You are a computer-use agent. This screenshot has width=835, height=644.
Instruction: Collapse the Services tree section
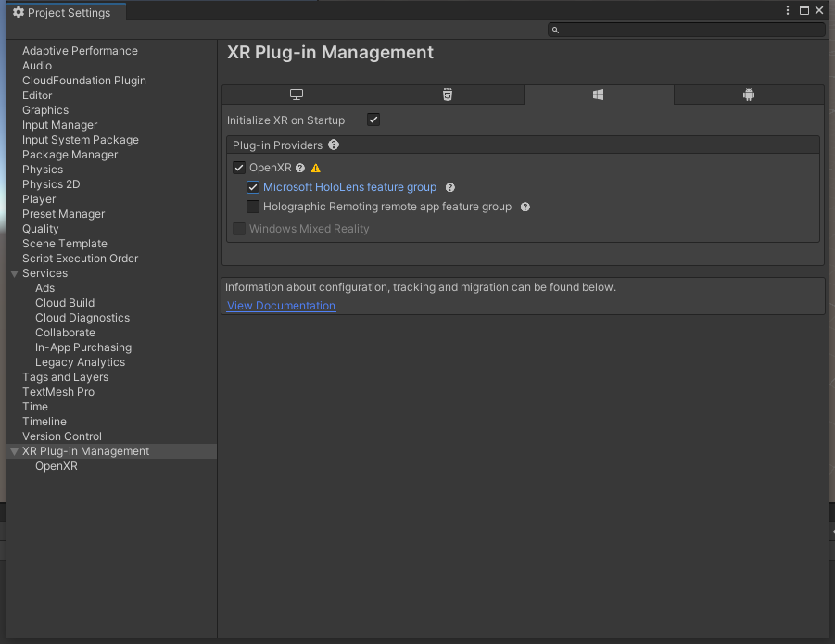pyautogui.click(x=15, y=273)
